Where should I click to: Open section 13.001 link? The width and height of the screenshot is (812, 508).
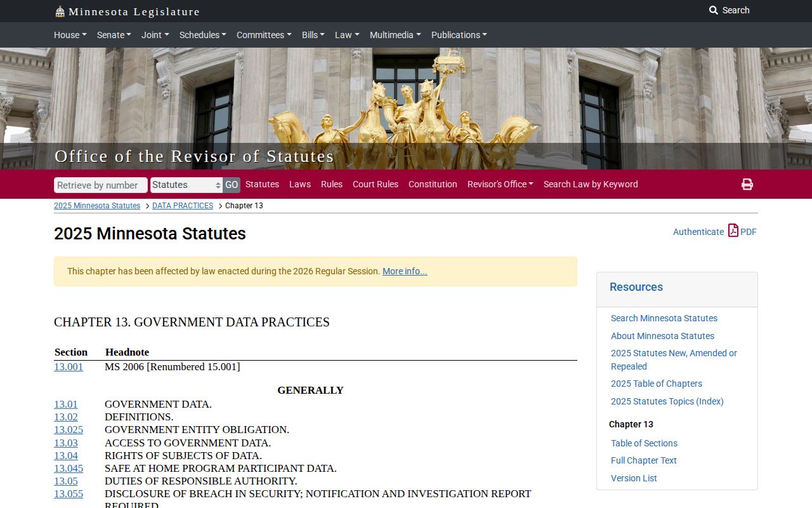pos(69,366)
